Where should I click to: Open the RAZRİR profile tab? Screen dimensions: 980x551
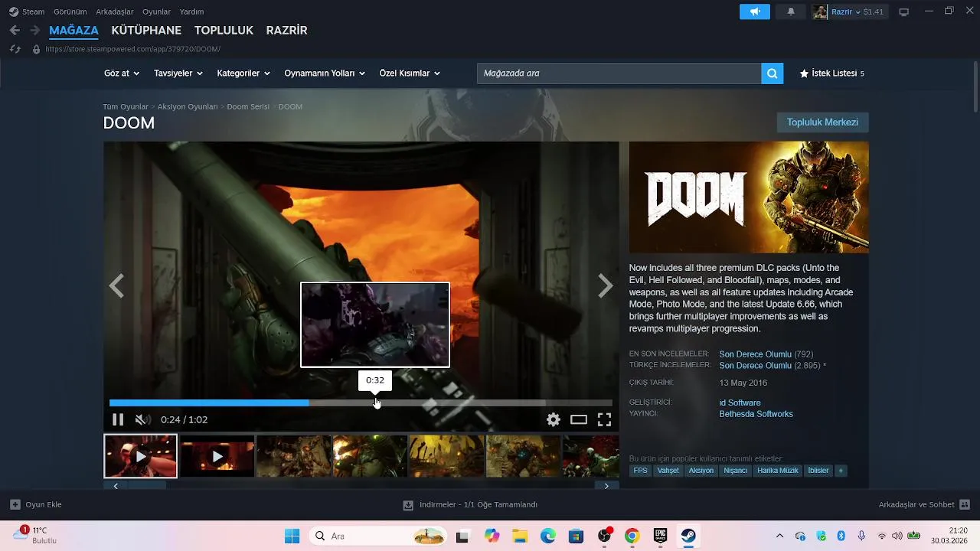click(286, 31)
